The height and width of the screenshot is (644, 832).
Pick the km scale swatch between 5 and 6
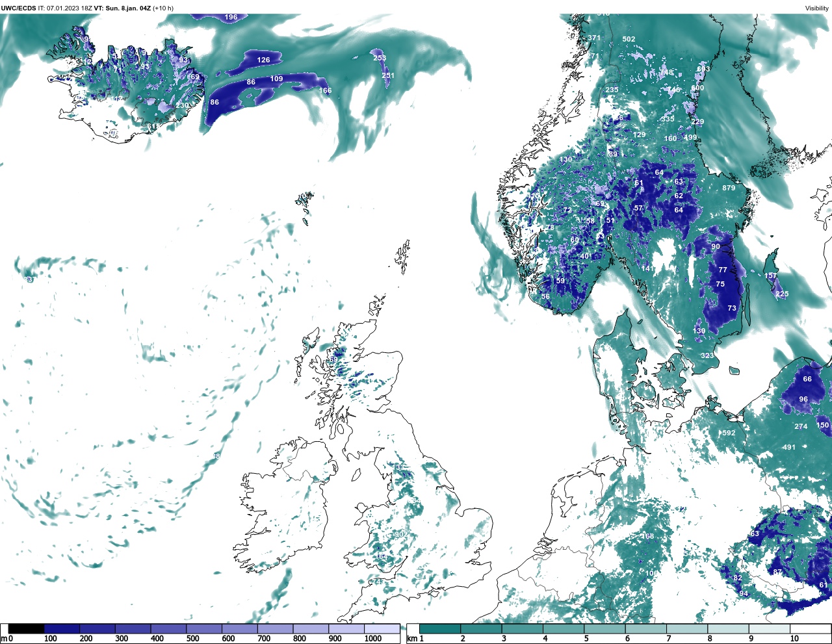point(604,628)
